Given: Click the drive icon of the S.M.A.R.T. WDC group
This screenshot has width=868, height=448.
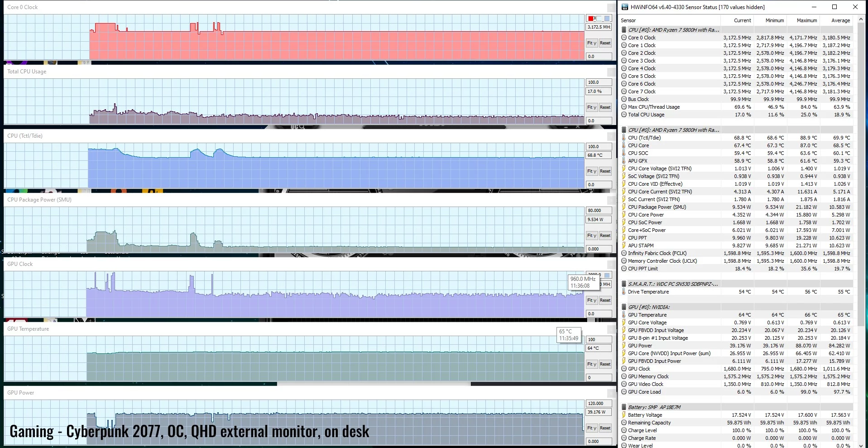Looking at the screenshot, I should pyautogui.click(x=624, y=284).
